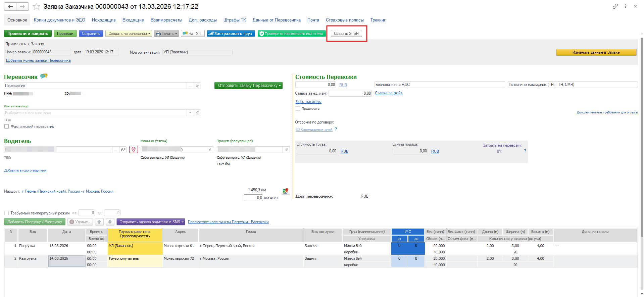Click the Создать ЭТрН button
Screen dimensions: 644x297
[x=346, y=34]
